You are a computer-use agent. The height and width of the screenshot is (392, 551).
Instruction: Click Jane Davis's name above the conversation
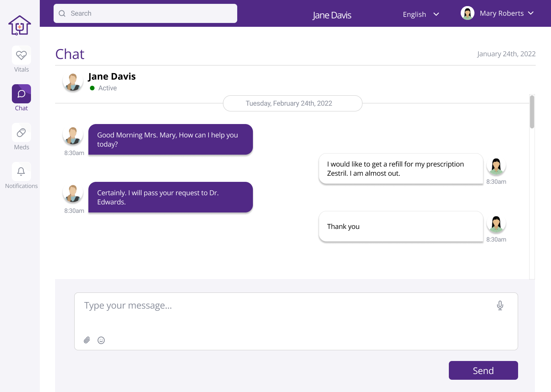click(112, 76)
